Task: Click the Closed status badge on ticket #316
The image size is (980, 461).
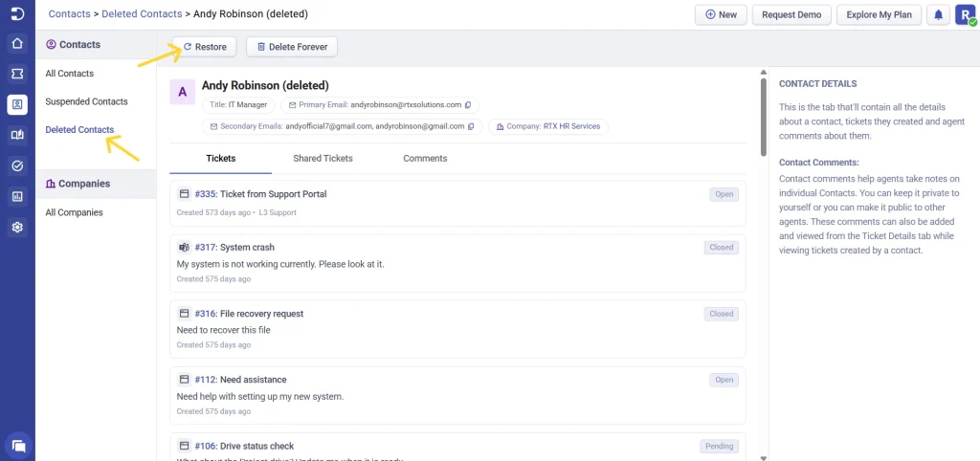Action: coord(722,314)
